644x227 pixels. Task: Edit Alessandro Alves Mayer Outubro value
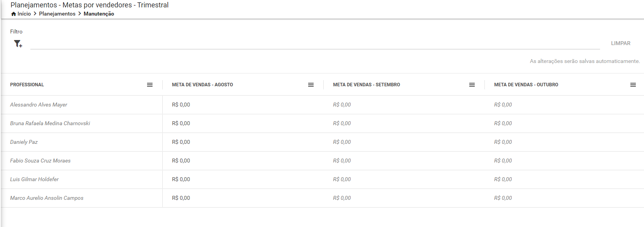[503, 105]
